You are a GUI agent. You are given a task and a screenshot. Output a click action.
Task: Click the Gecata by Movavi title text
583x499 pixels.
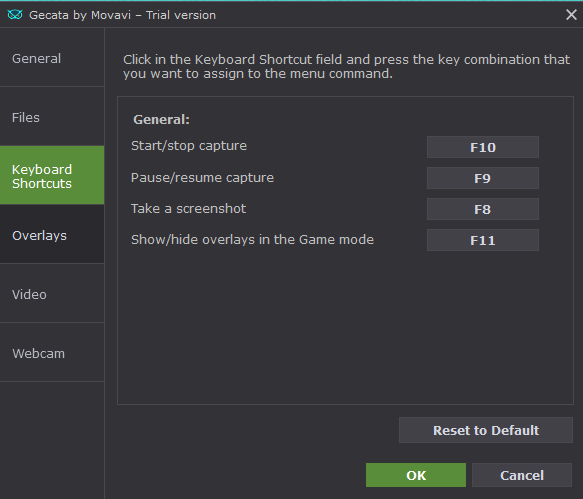(122, 15)
